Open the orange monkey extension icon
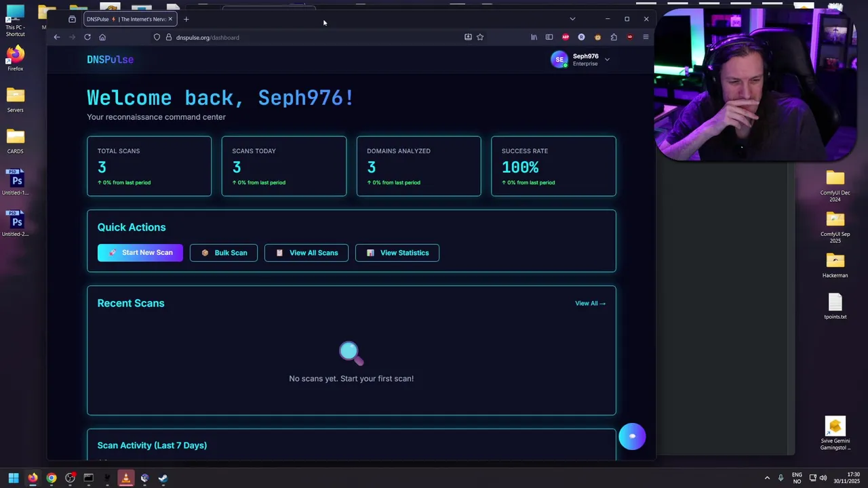The width and height of the screenshot is (868, 488). [597, 37]
